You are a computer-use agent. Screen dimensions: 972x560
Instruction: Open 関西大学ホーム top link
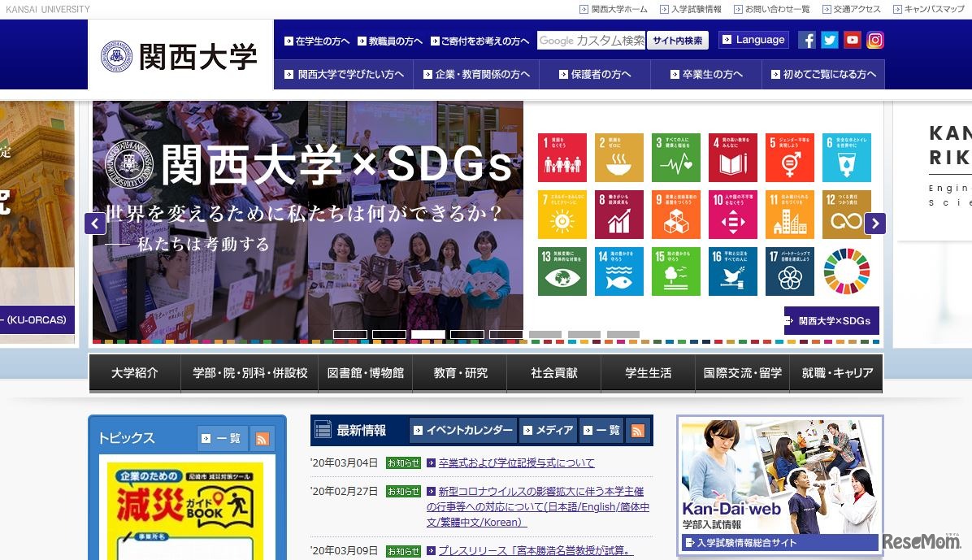pyautogui.click(x=614, y=9)
